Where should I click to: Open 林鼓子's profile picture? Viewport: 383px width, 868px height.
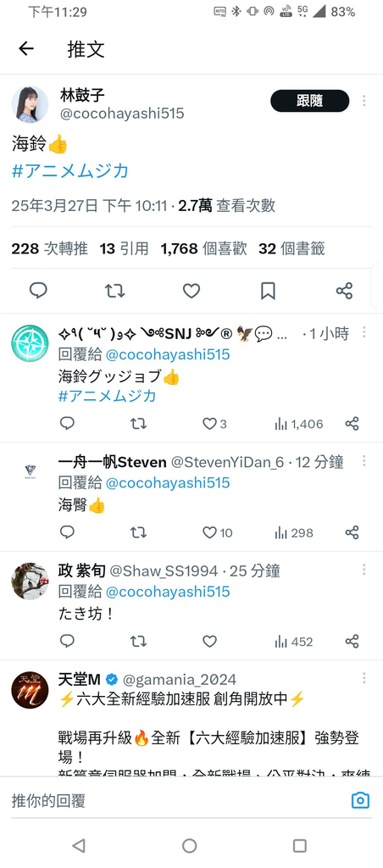[30, 104]
